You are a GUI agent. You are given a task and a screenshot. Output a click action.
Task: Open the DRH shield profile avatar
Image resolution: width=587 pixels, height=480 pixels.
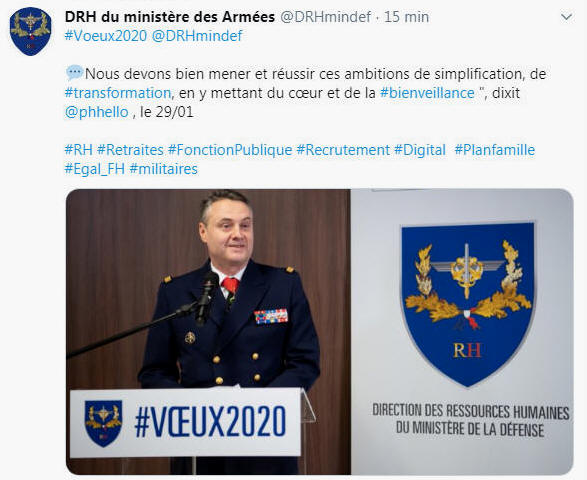(x=30, y=31)
